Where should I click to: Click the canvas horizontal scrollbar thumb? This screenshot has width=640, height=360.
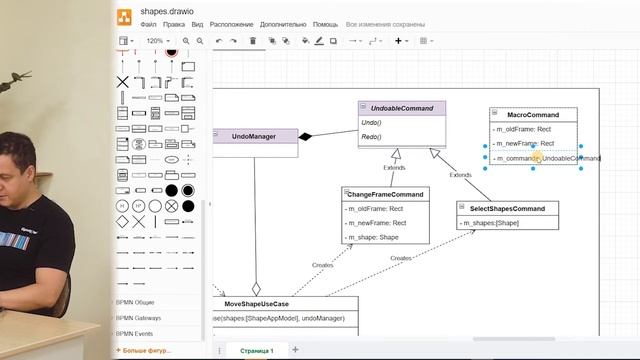(x=514, y=339)
